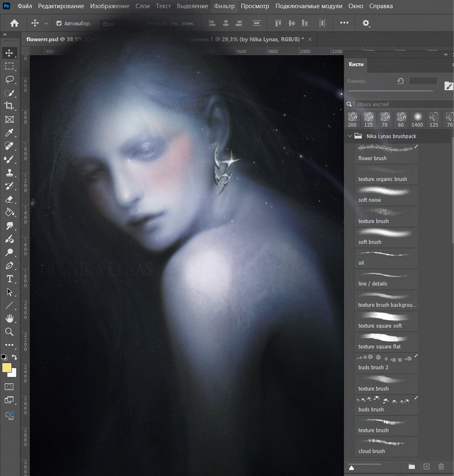The width and height of the screenshot is (454, 476).
Task: Select the Spot Healing Brush tool
Action: [x=9, y=146]
